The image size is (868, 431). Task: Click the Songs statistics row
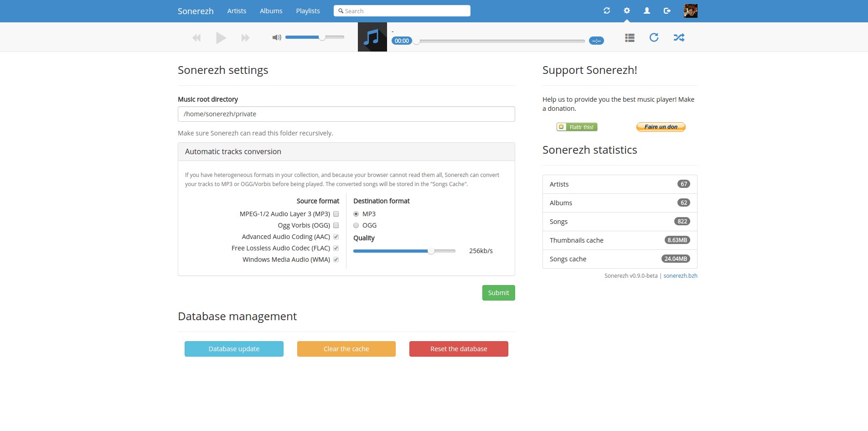click(620, 222)
